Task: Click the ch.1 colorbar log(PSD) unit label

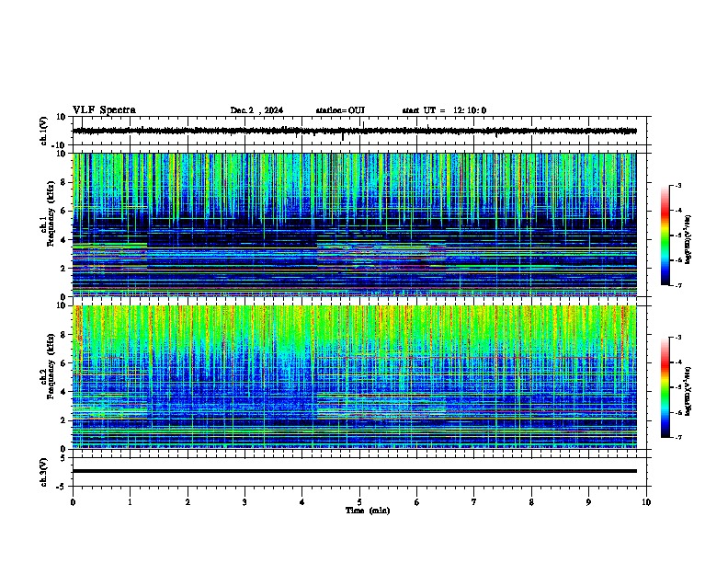Action: click(x=688, y=240)
